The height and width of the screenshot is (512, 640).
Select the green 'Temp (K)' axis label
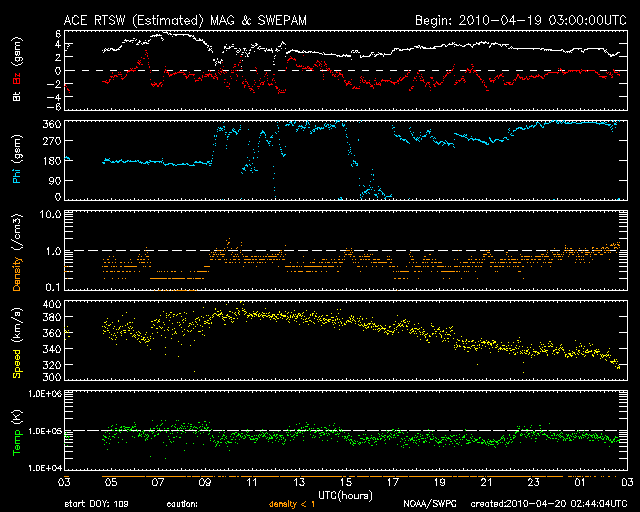[17, 432]
